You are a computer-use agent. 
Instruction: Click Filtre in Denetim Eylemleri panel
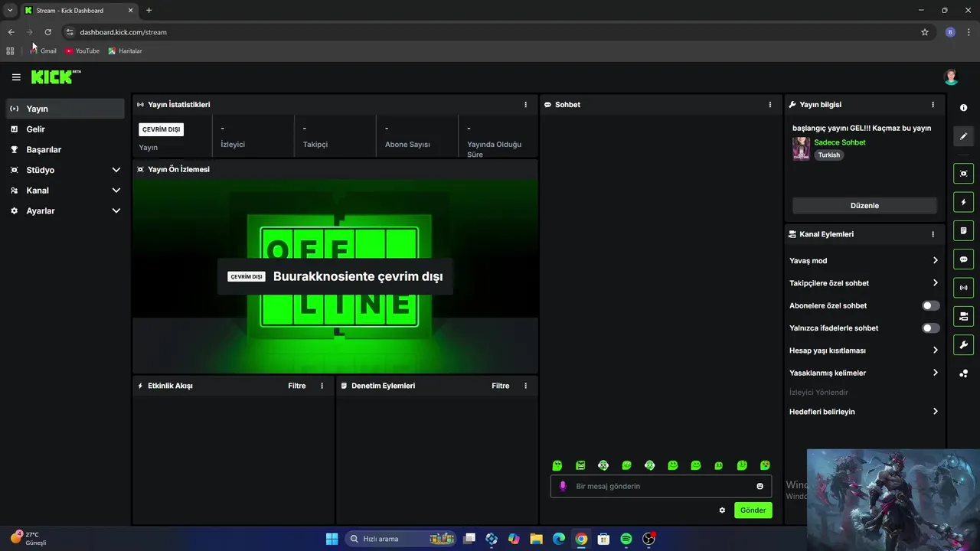point(501,386)
